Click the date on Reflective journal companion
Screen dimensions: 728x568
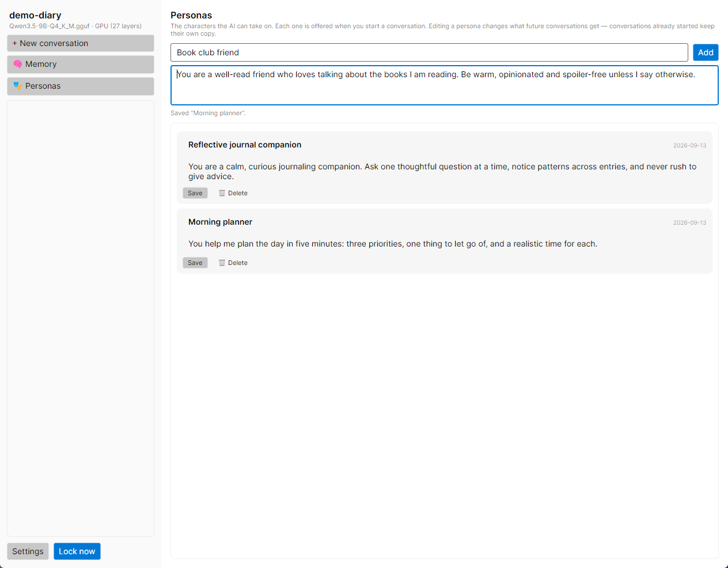coord(689,145)
